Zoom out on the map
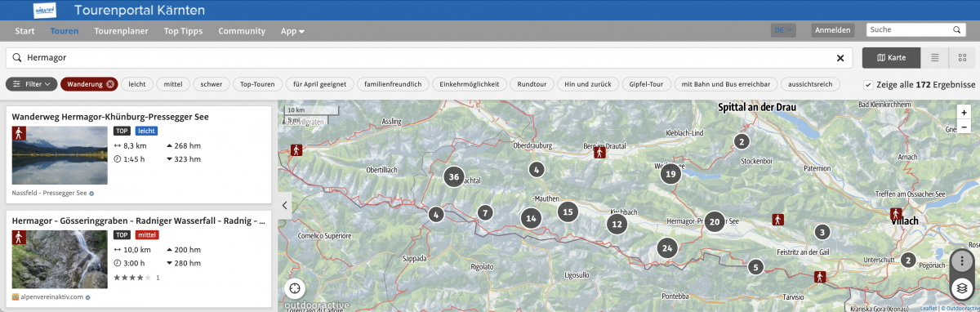The image size is (980, 312). pos(964,127)
